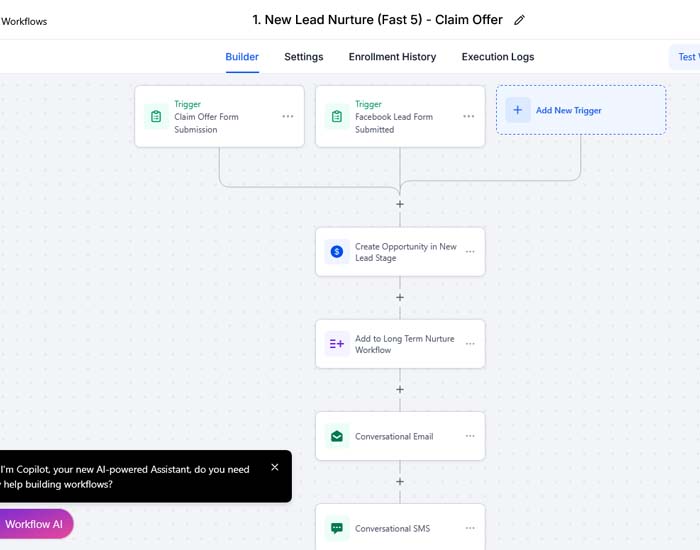
Task: Open Create Opportunity in New Lead Stage step
Action: 400,252
